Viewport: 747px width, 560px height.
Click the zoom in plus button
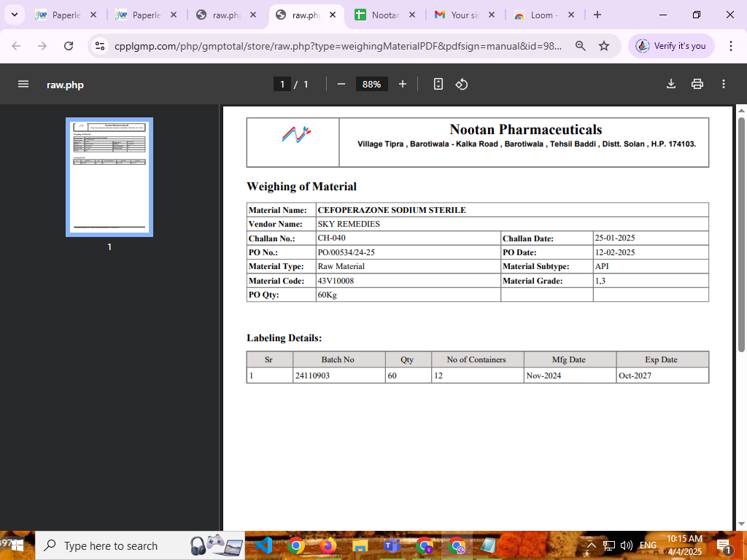click(403, 84)
